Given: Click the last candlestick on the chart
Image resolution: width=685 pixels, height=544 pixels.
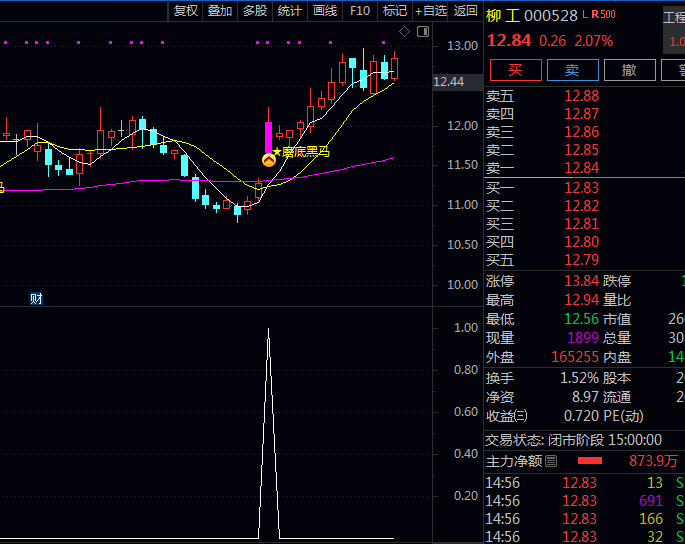Looking at the screenshot, I should (394, 68).
